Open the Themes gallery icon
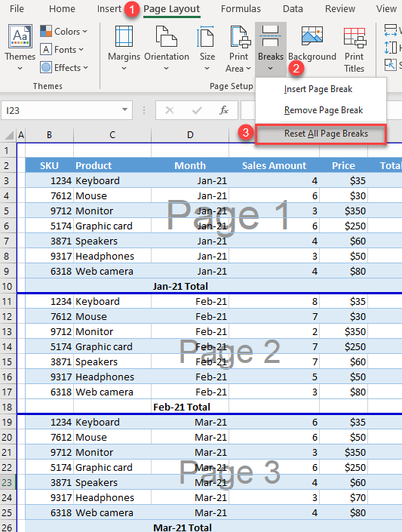 pos(20,36)
